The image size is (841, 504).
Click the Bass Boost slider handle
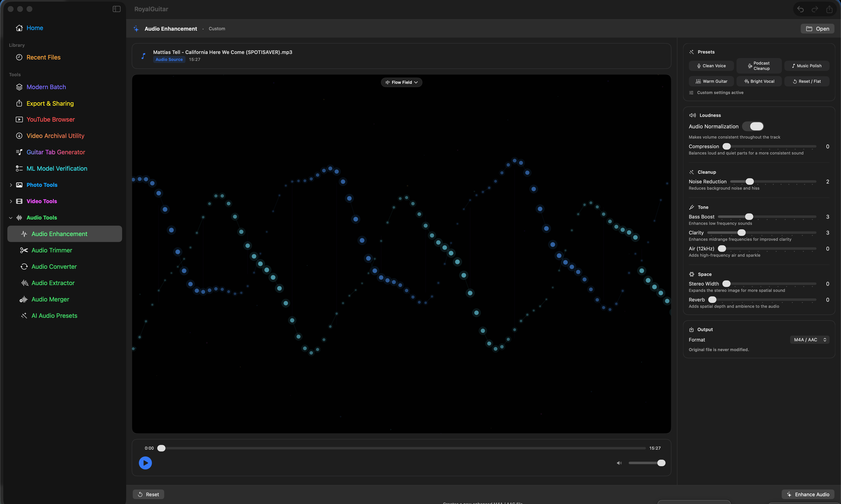coord(749,217)
